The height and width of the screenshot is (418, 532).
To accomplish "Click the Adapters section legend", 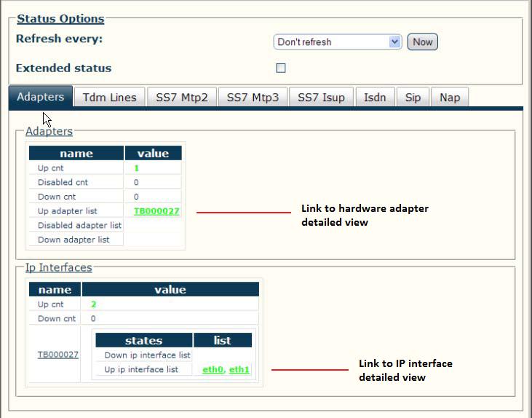I will point(49,131).
